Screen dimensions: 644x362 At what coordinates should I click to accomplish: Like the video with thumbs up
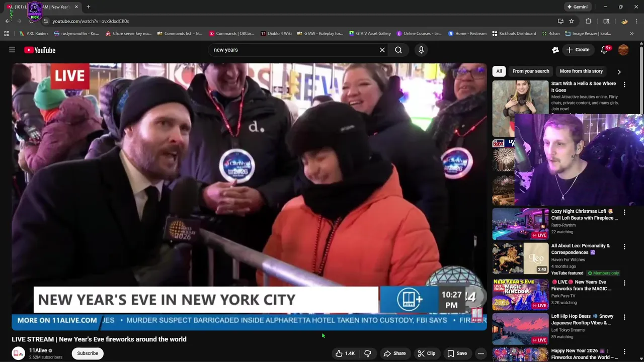pos(345,353)
